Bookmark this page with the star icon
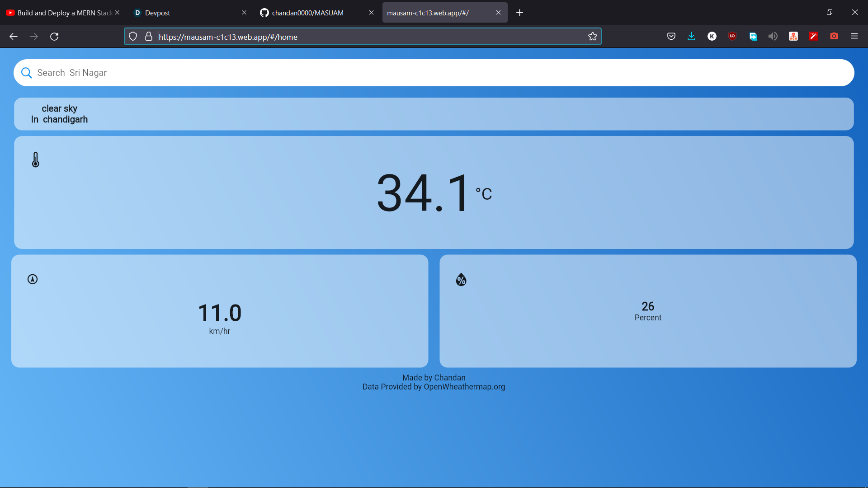This screenshot has width=868, height=488. (x=593, y=37)
